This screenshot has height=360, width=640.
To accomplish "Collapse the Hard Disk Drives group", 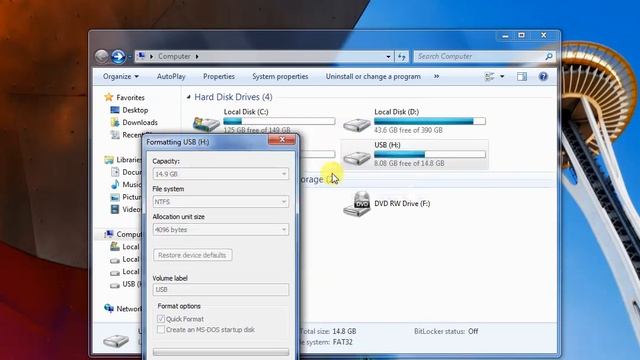I will (x=188, y=97).
